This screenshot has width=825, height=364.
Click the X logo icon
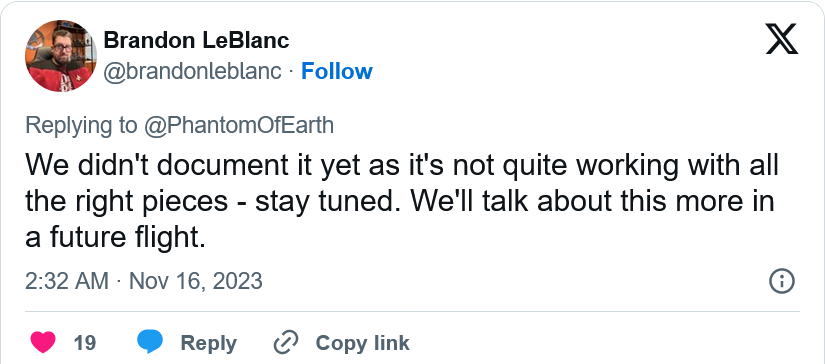coord(782,41)
